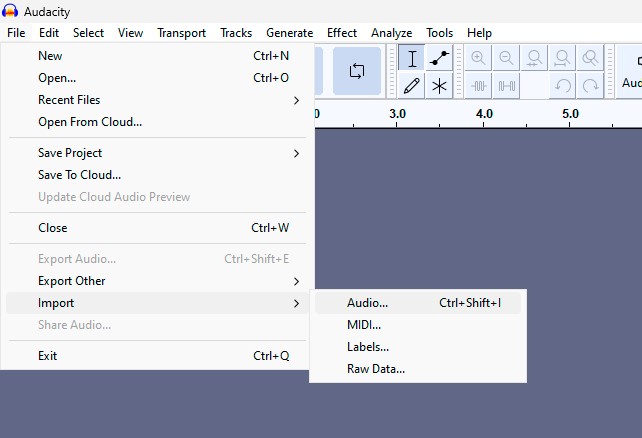Open the File menu
The image size is (642, 438).
[x=16, y=33]
